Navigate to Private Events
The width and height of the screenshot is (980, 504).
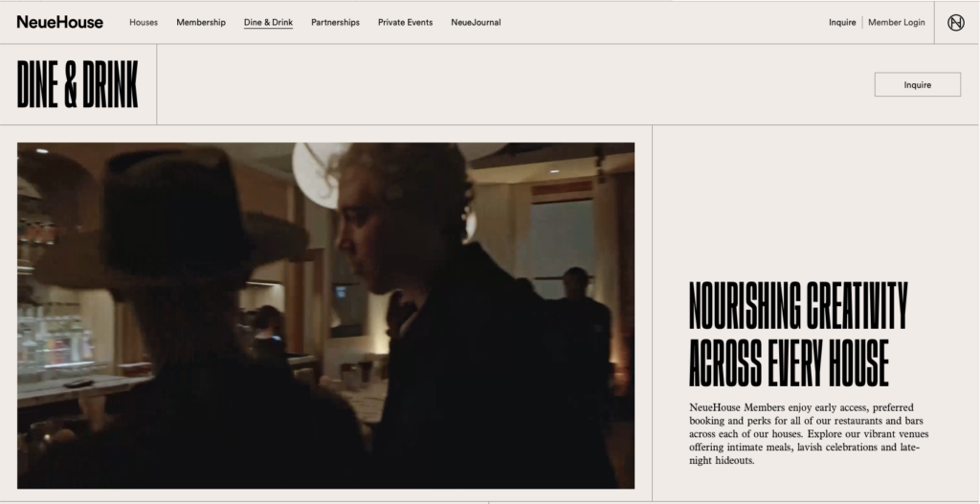(405, 22)
